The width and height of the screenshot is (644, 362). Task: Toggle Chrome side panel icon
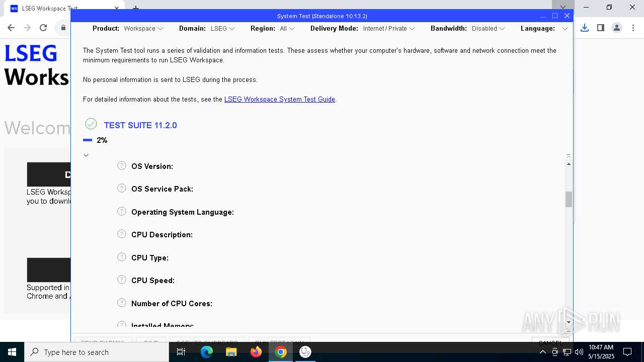601,28
